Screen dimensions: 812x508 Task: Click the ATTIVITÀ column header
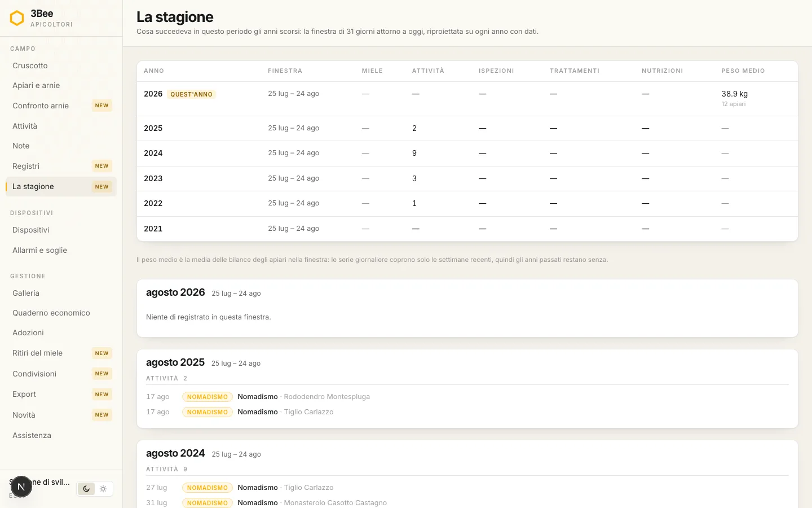coord(428,71)
